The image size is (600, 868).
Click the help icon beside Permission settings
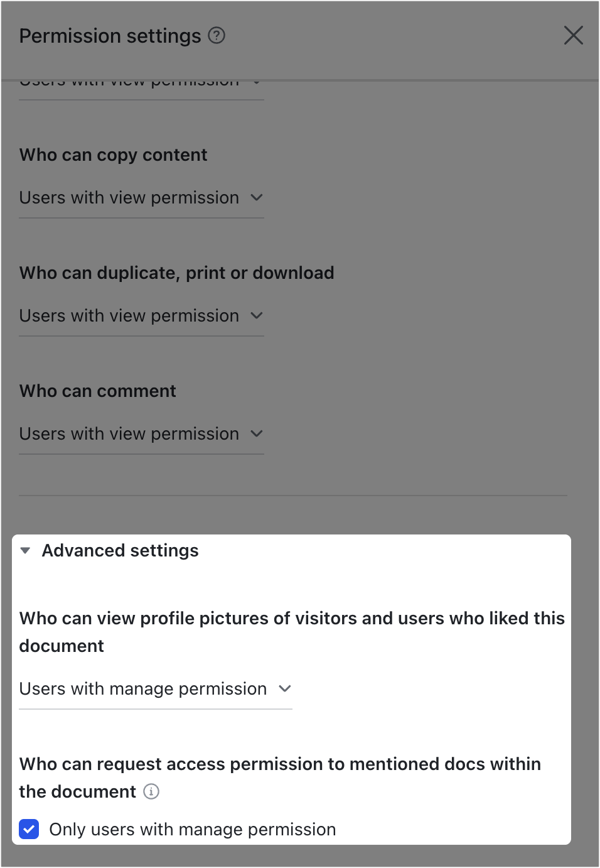[217, 36]
